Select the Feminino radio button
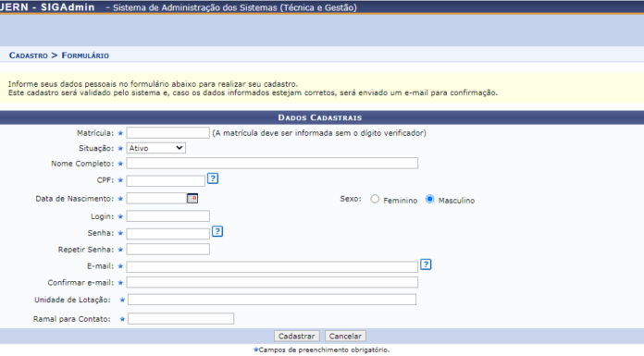This screenshot has height=356, width=644. (x=375, y=199)
